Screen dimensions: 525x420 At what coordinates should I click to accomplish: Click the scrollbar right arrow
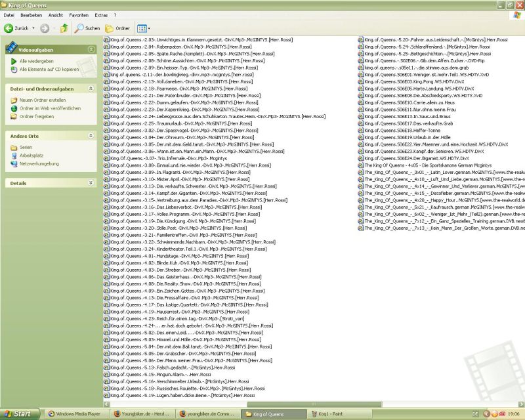coord(522,404)
